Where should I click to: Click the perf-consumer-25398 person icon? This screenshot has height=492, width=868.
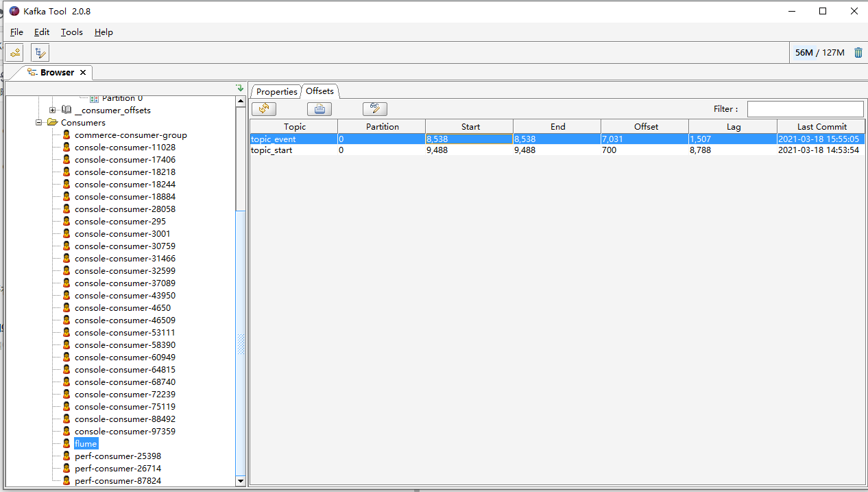click(x=67, y=456)
